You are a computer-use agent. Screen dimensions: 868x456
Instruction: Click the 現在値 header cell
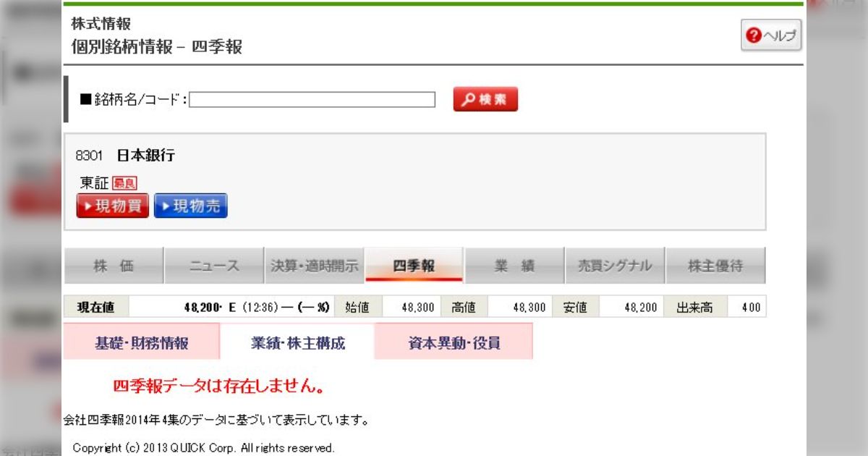point(96,308)
